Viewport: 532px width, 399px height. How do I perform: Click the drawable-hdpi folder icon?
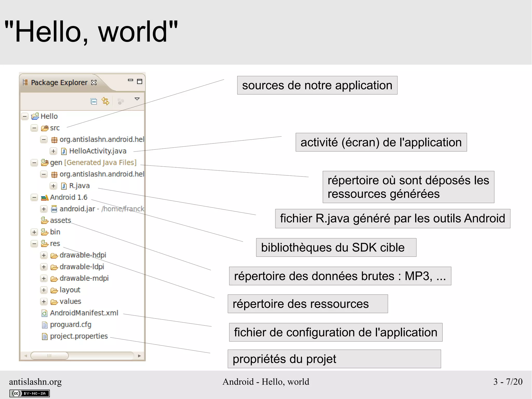pyautogui.click(x=54, y=256)
